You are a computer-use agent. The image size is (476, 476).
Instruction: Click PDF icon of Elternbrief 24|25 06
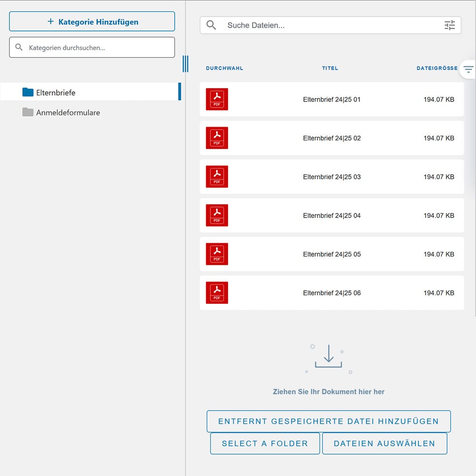click(217, 293)
